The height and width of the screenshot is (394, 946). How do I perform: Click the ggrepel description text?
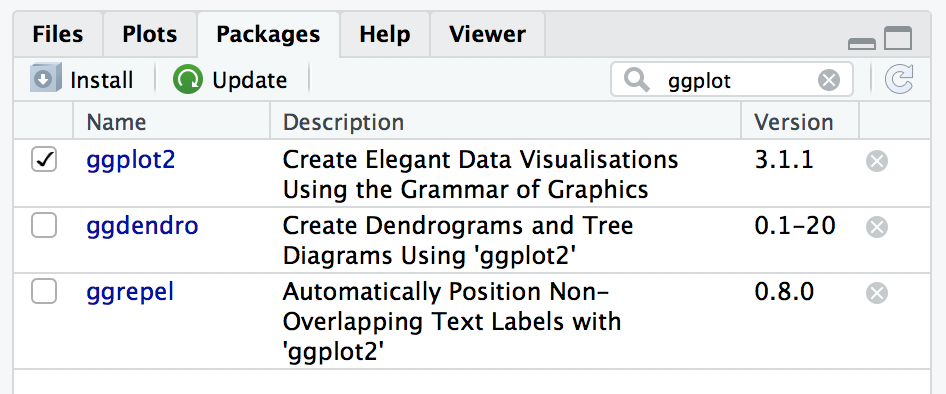point(452,322)
